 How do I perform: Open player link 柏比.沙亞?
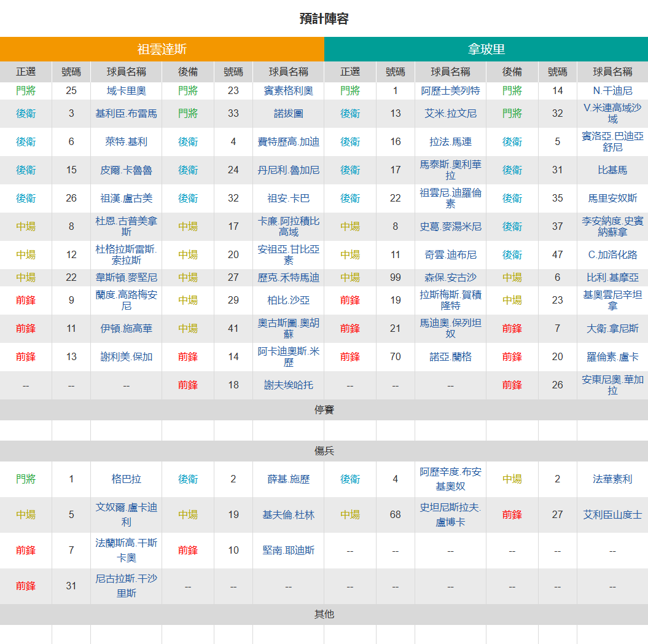click(289, 300)
